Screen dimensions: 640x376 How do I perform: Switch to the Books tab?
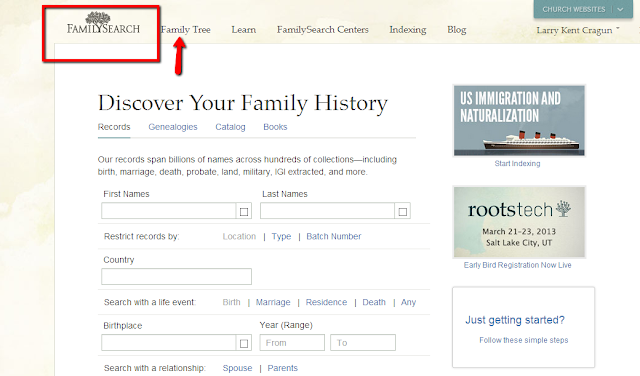[x=275, y=127]
